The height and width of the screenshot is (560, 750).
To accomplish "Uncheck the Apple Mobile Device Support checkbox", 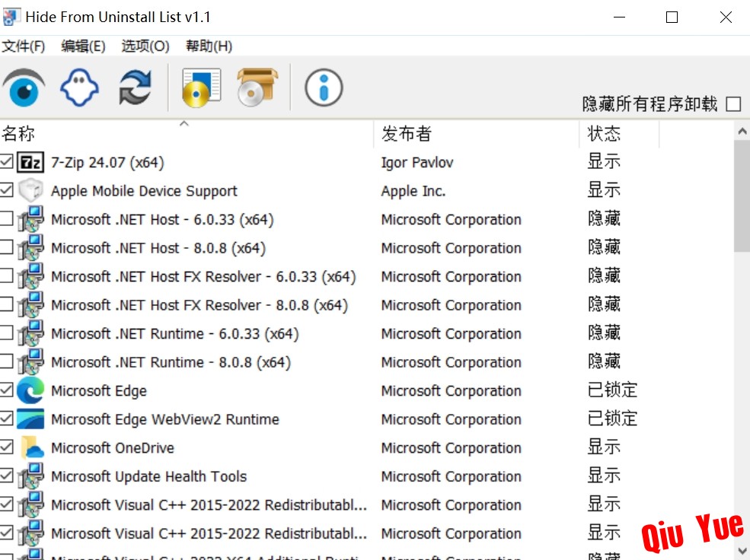I will pyautogui.click(x=6, y=190).
